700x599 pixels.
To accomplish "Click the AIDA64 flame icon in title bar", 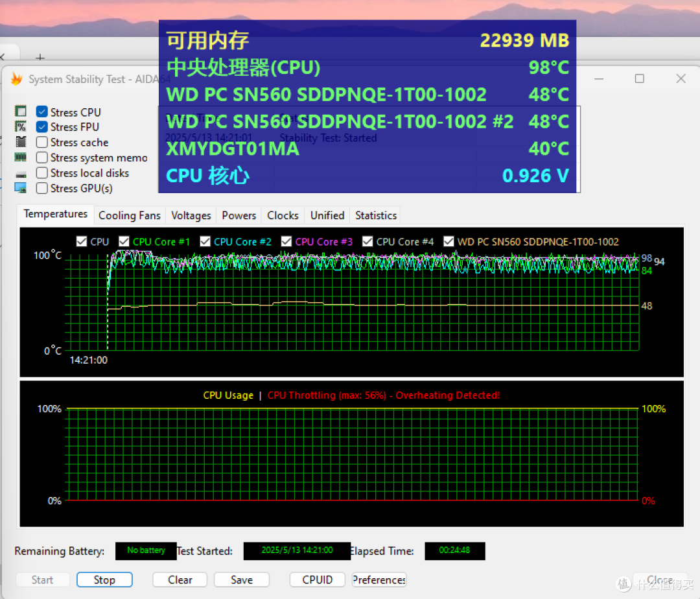I will (x=16, y=79).
